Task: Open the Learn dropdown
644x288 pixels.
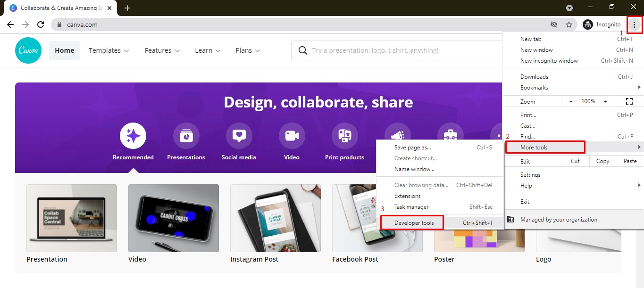Action: click(207, 50)
